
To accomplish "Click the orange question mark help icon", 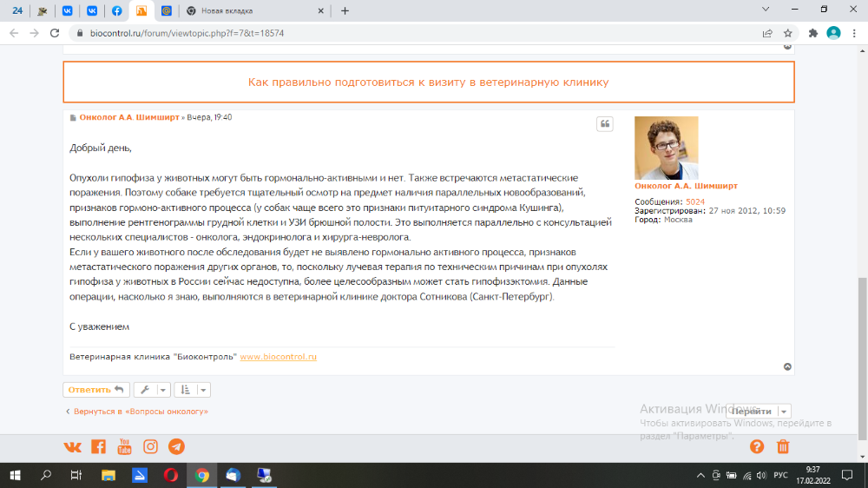I will (x=757, y=446).
